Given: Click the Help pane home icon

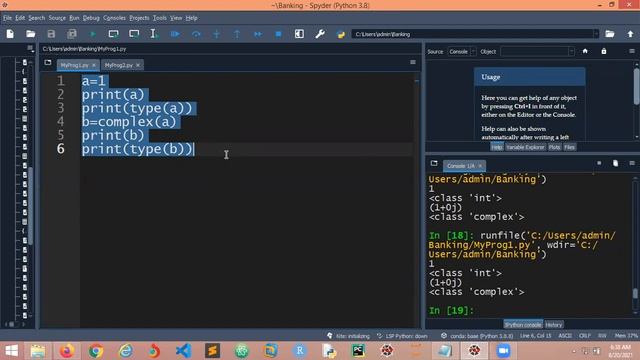Looking at the screenshot, I should click(585, 51).
